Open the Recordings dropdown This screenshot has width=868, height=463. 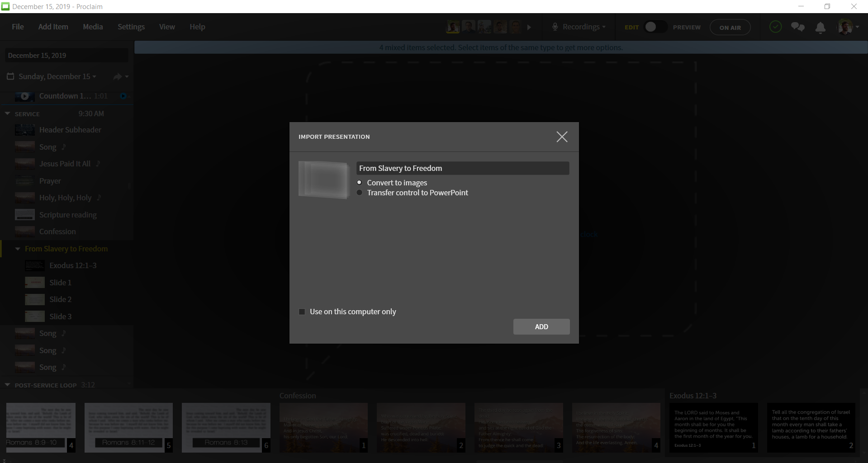point(579,27)
